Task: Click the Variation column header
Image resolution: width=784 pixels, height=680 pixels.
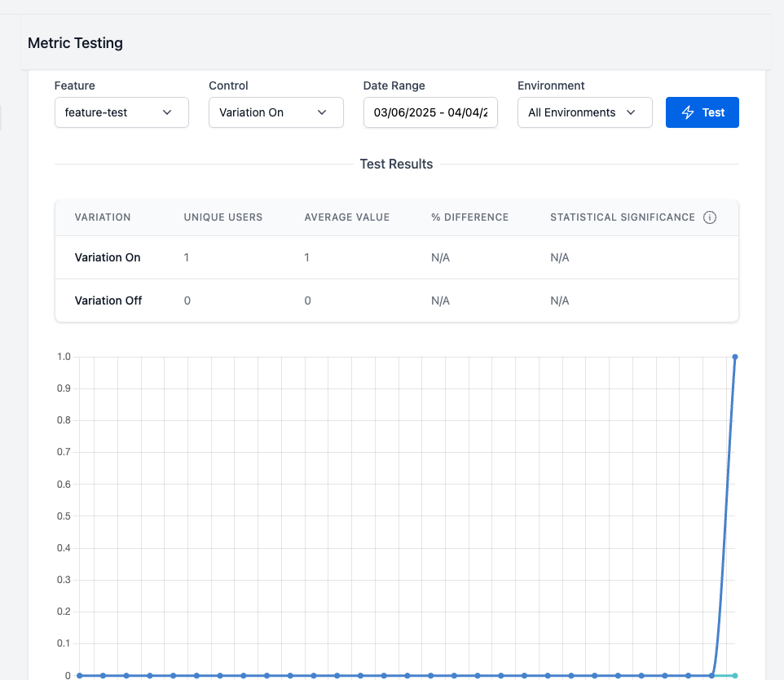Action: [x=103, y=217]
